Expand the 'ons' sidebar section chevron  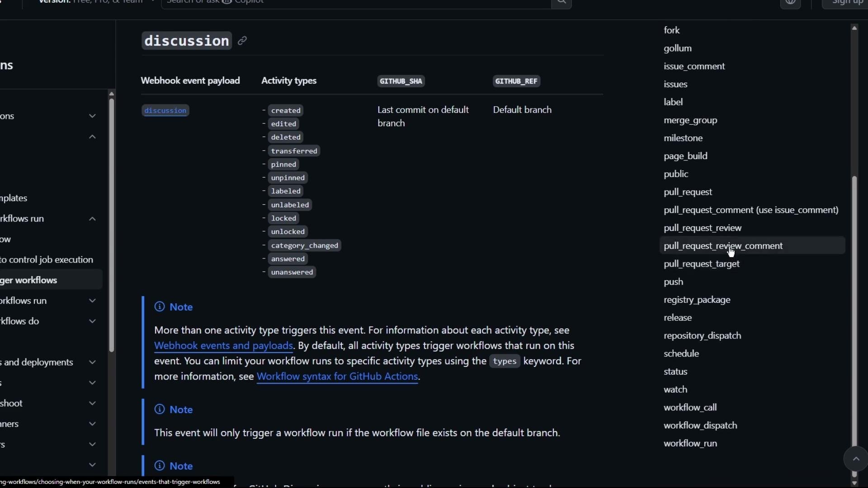(92, 116)
